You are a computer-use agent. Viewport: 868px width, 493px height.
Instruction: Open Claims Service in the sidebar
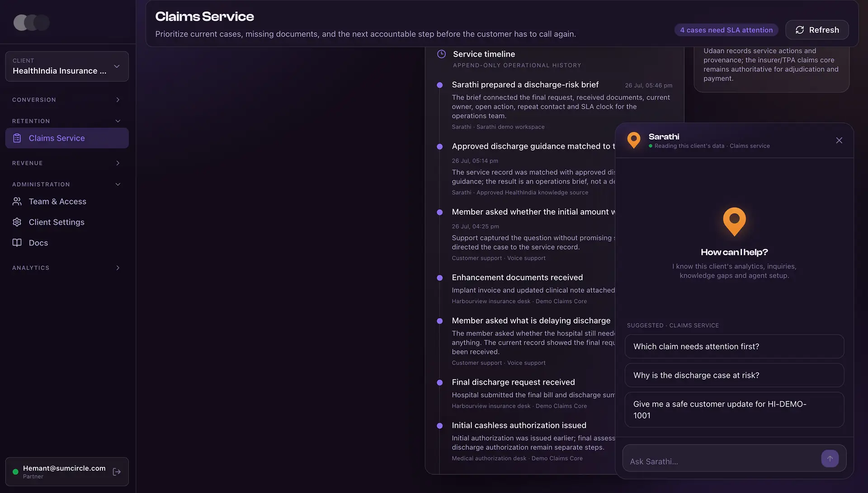(67, 138)
